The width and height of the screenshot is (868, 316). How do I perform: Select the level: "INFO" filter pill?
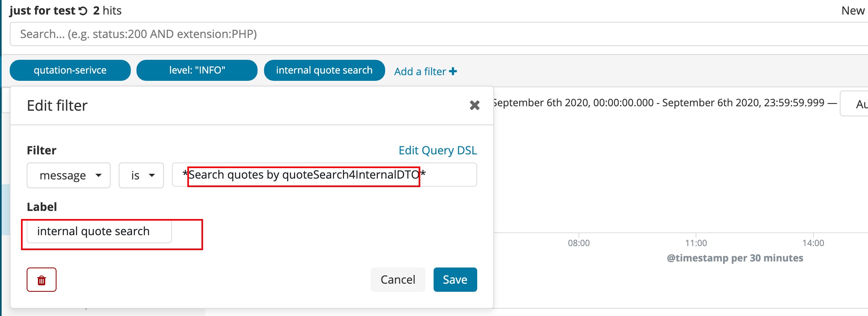[x=197, y=70]
